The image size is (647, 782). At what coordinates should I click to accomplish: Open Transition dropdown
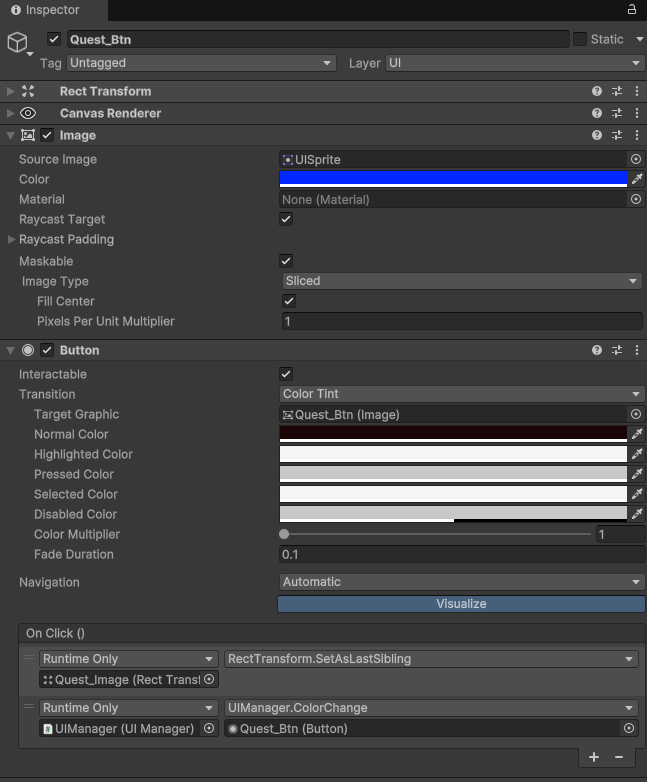462,394
